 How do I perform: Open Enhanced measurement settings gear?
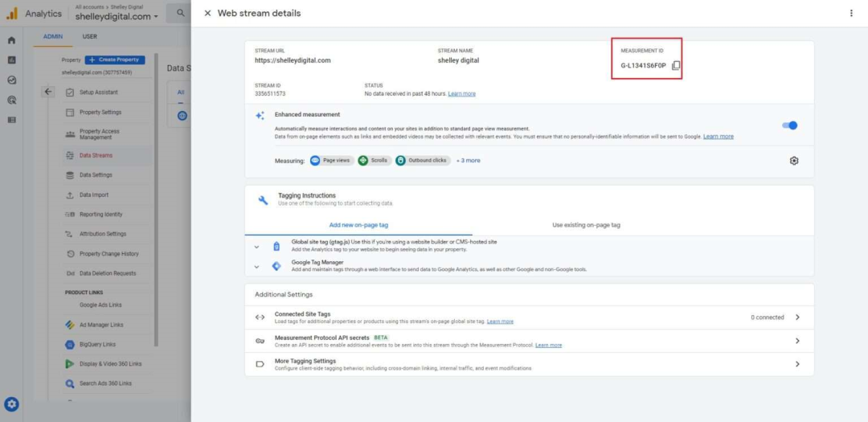click(x=794, y=161)
